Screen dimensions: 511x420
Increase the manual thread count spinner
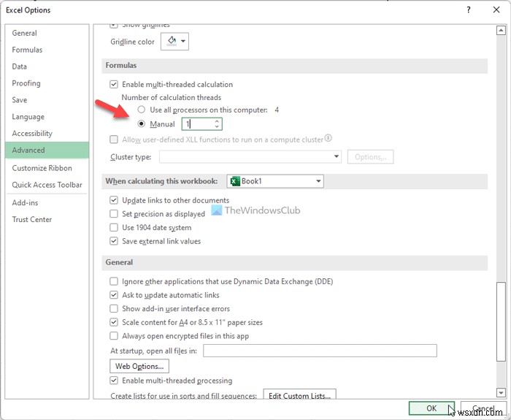pyautogui.click(x=217, y=121)
